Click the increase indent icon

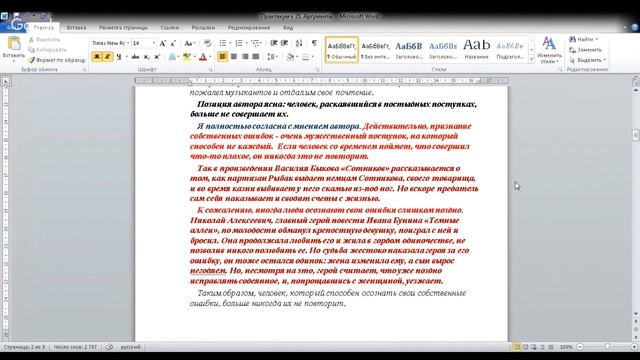(284, 43)
